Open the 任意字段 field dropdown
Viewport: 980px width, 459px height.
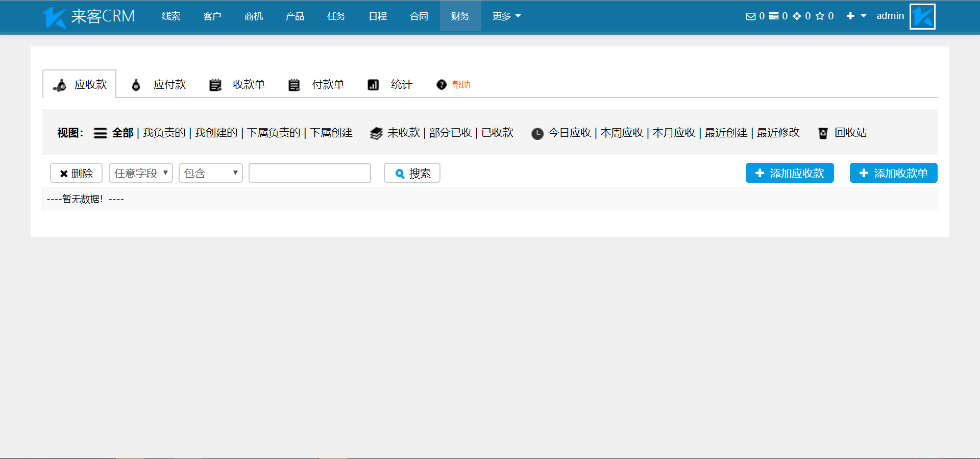pos(141,173)
